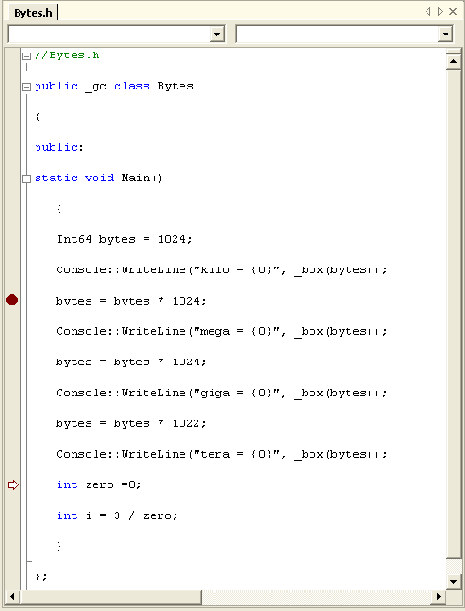
Task: Open the right members dropdown arrow
Action: tap(445, 34)
